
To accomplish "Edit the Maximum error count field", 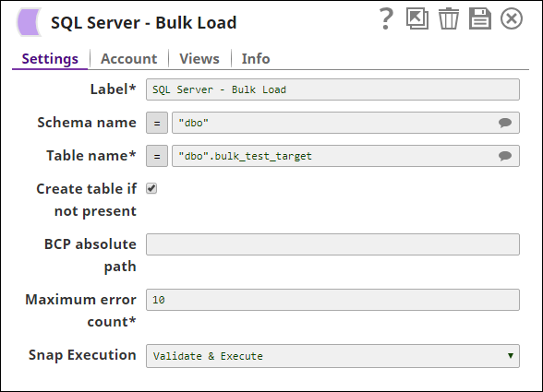I will point(332,300).
